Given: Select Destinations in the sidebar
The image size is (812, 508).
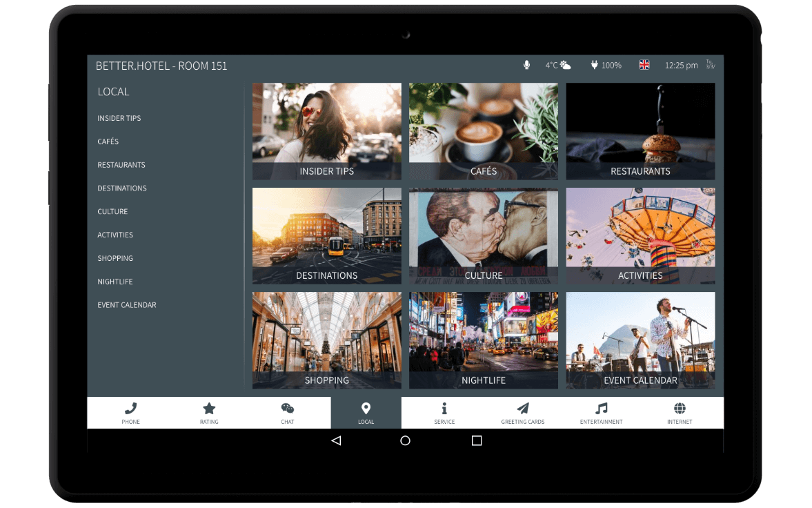Looking at the screenshot, I should pos(121,188).
